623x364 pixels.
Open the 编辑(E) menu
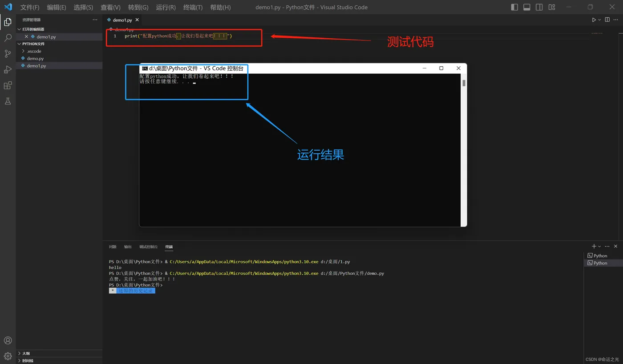(x=57, y=7)
